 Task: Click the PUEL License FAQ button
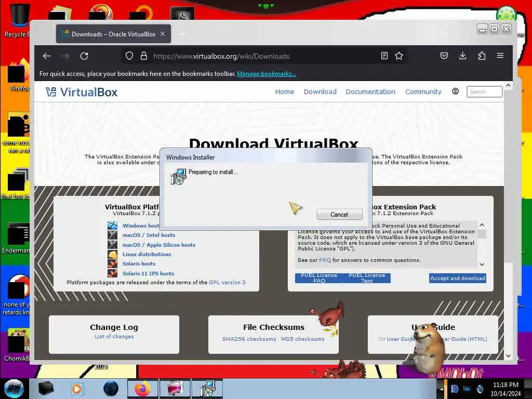point(319,278)
